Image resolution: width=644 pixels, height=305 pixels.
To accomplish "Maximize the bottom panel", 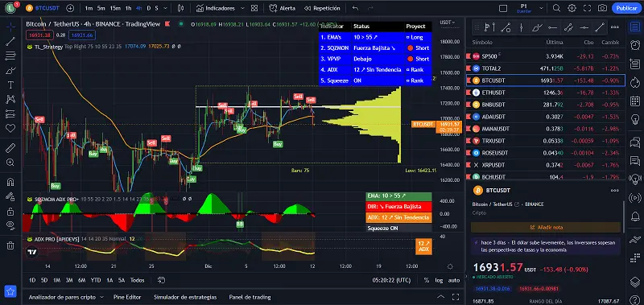I will tap(456, 297).
